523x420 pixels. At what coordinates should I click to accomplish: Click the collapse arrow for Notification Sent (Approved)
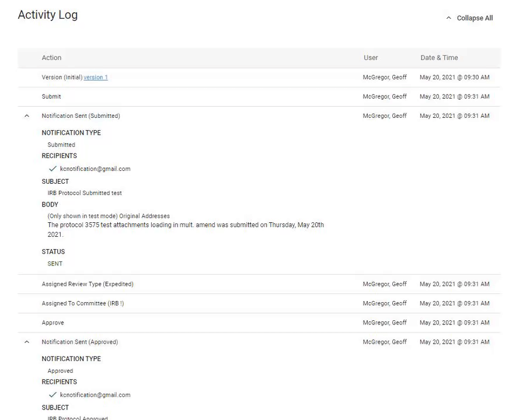(26, 342)
